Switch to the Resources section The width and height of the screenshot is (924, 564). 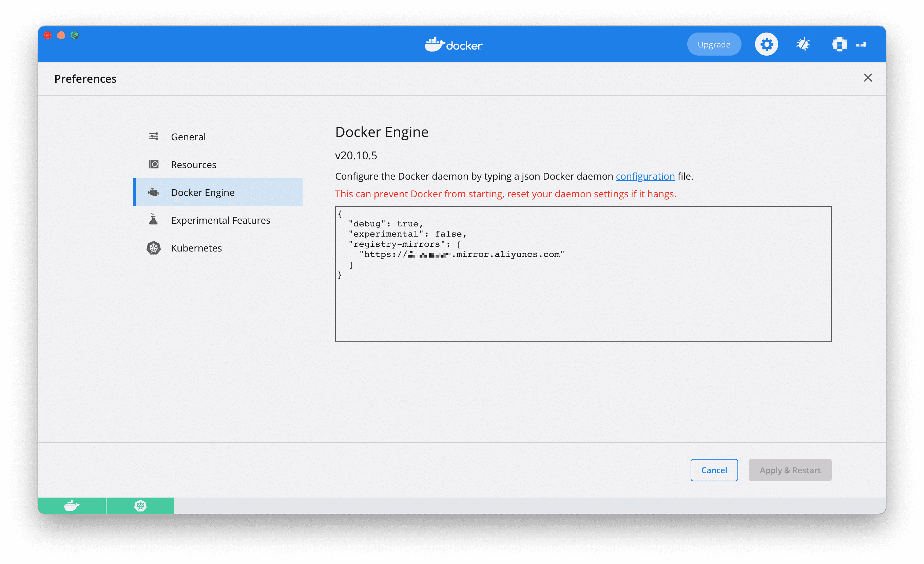coord(193,165)
